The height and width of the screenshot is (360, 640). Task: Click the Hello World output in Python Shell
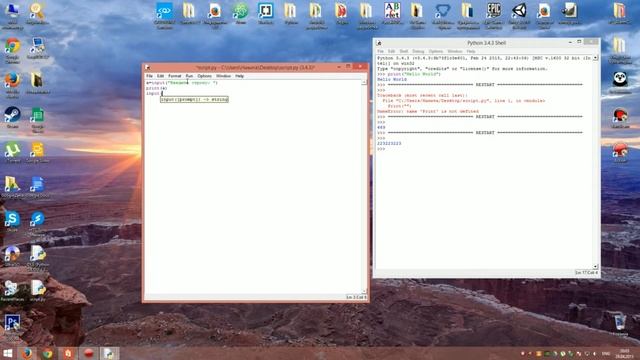click(392, 80)
